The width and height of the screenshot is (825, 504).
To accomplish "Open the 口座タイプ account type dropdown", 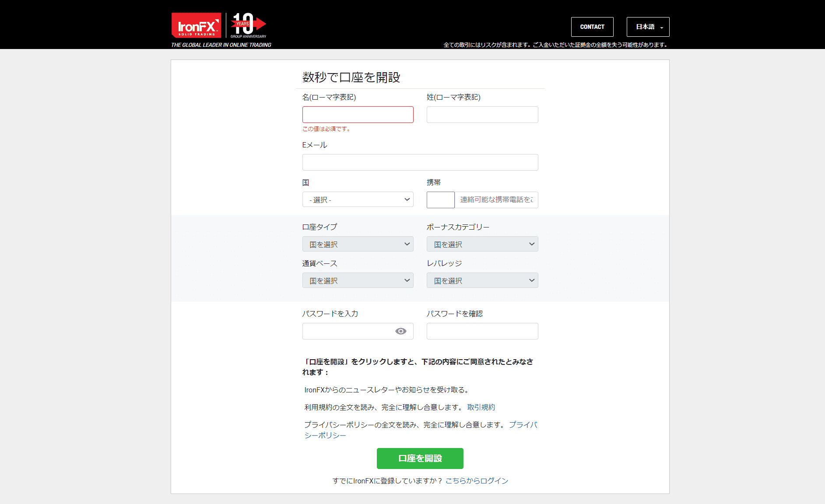I will (358, 244).
